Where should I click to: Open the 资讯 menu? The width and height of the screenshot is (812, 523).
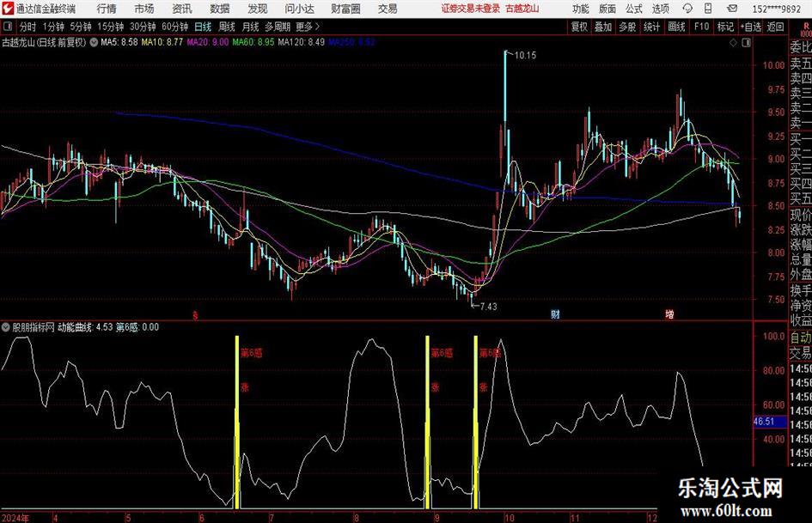point(182,9)
